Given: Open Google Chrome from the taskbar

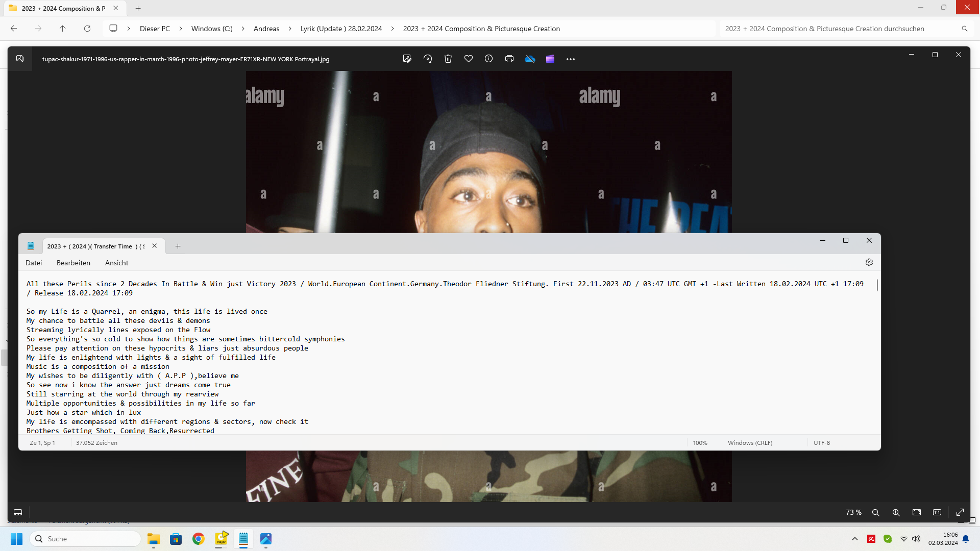Looking at the screenshot, I should [199, 539].
